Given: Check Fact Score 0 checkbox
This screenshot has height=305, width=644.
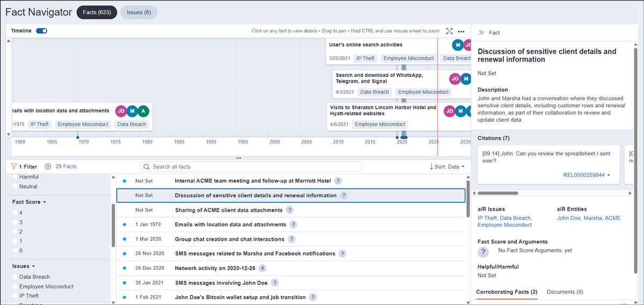Looking at the screenshot, I should tap(15, 251).
